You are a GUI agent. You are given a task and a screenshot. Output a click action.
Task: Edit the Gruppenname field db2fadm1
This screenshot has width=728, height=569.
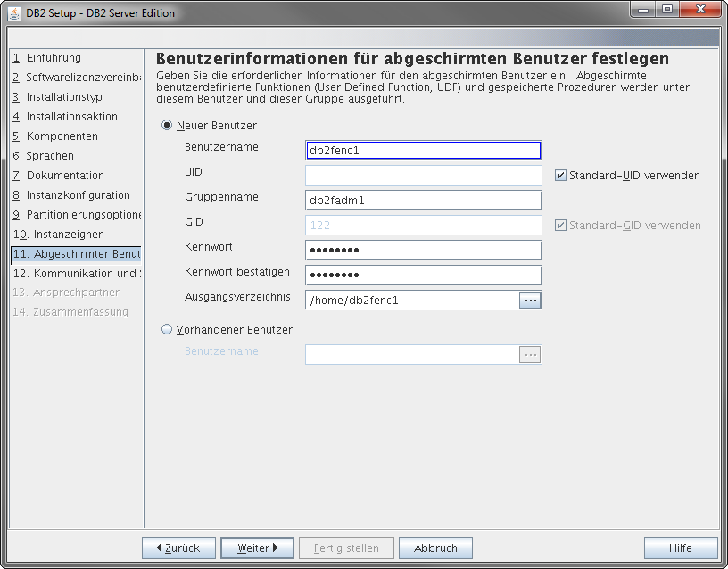(424, 201)
